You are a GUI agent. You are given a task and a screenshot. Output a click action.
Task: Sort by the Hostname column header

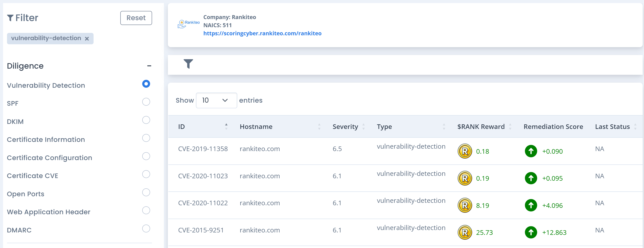tap(256, 127)
